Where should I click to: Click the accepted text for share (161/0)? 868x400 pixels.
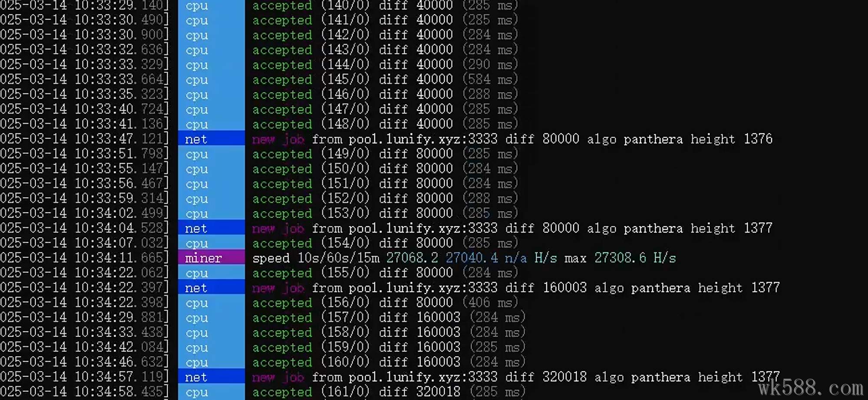[282, 392]
